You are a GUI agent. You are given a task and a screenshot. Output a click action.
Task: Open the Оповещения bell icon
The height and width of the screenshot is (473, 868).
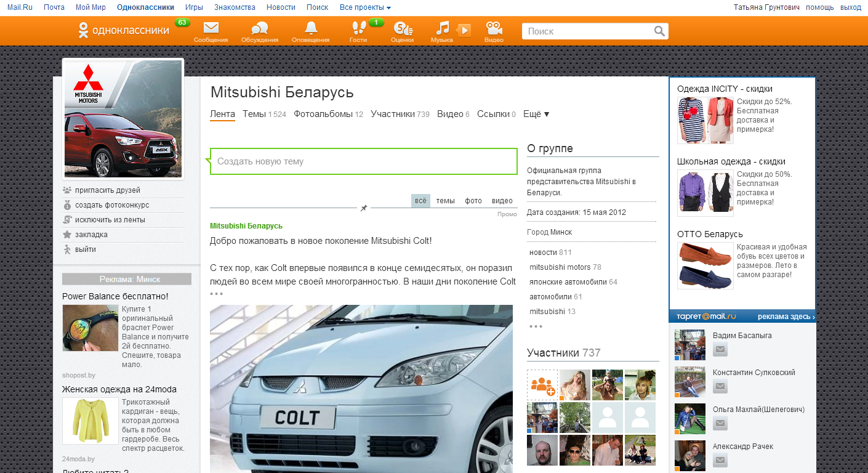(311, 28)
